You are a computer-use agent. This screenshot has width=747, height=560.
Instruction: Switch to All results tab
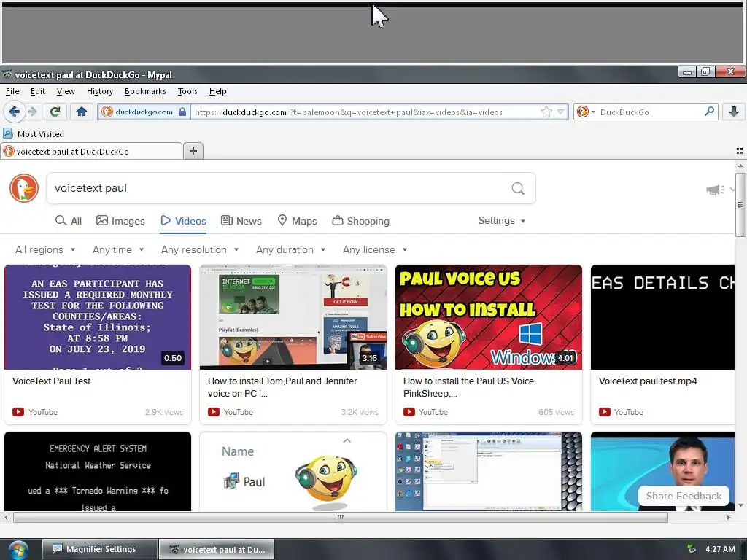click(69, 221)
